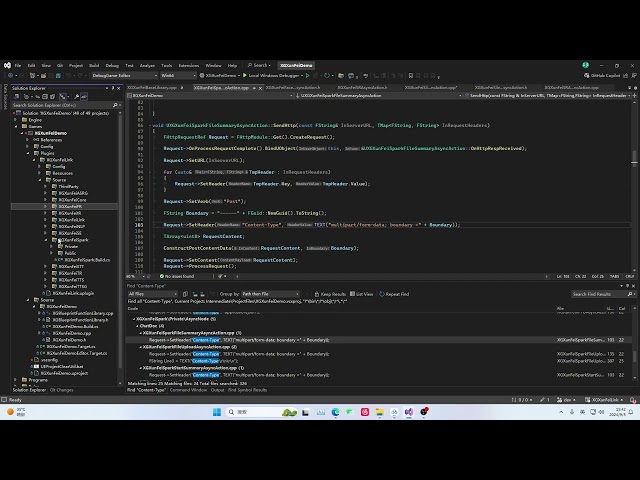The width and height of the screenshot is (640, 480).
Task: Open the project scope dropdown above the editor
Action: [x=210, y=96]
